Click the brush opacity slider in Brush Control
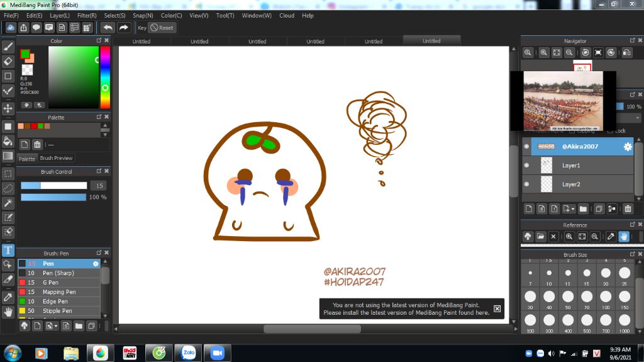Image resolution: width=644 pixels, height=362 pixels. click(53, 197)
